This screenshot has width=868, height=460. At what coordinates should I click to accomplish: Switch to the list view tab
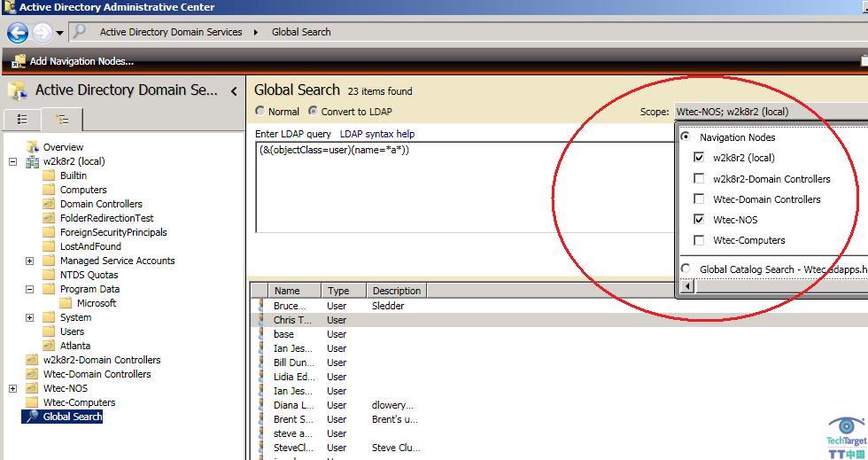(x=22, y=119)
